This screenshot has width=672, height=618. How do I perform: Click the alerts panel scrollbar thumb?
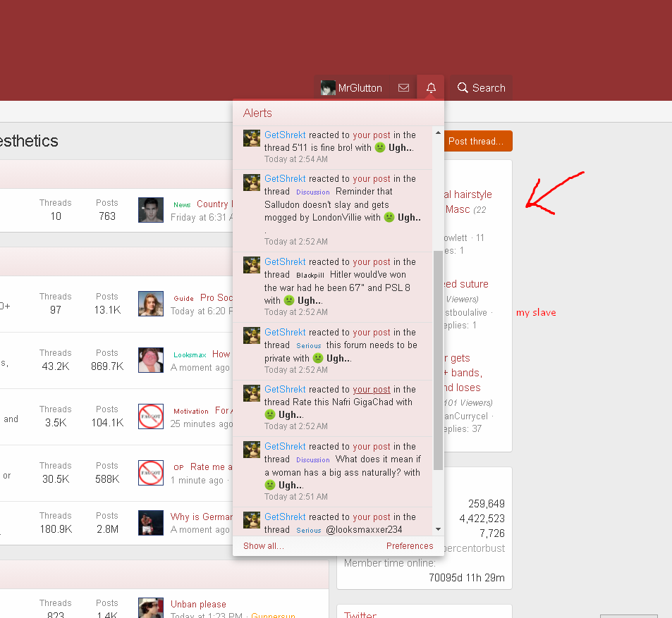click(x=438, y=360)
